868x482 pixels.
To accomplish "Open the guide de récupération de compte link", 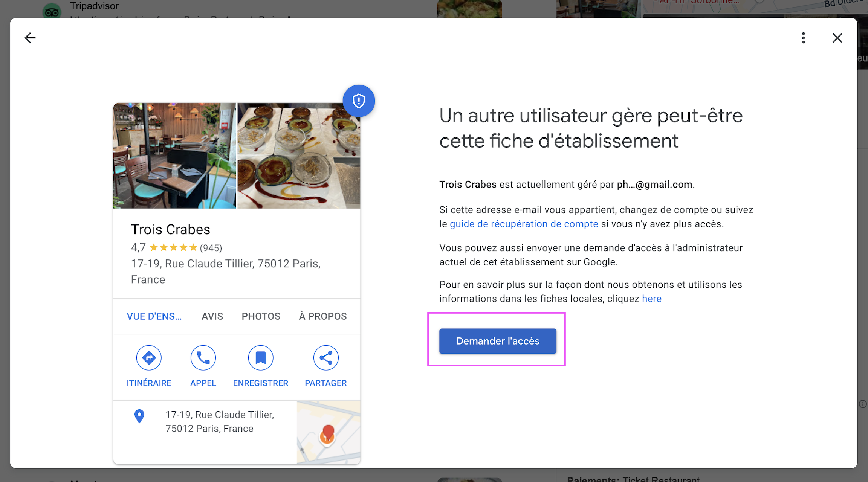I will click(x=524, y=224).
